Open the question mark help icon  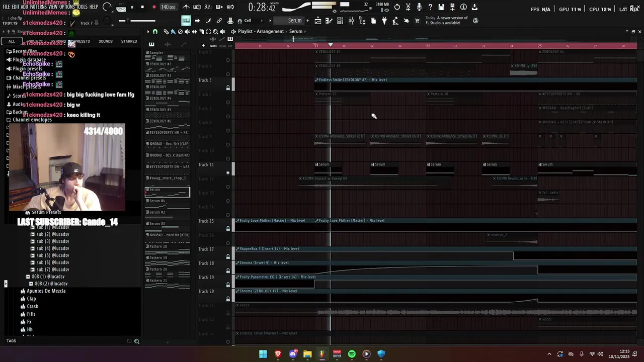[430, 7]
